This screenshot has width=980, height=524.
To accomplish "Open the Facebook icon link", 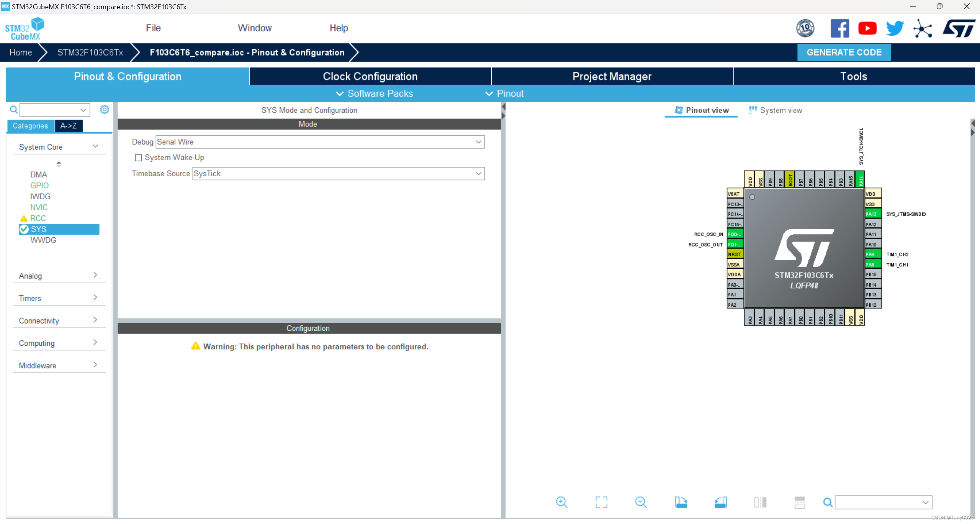I will pos(839,28).
